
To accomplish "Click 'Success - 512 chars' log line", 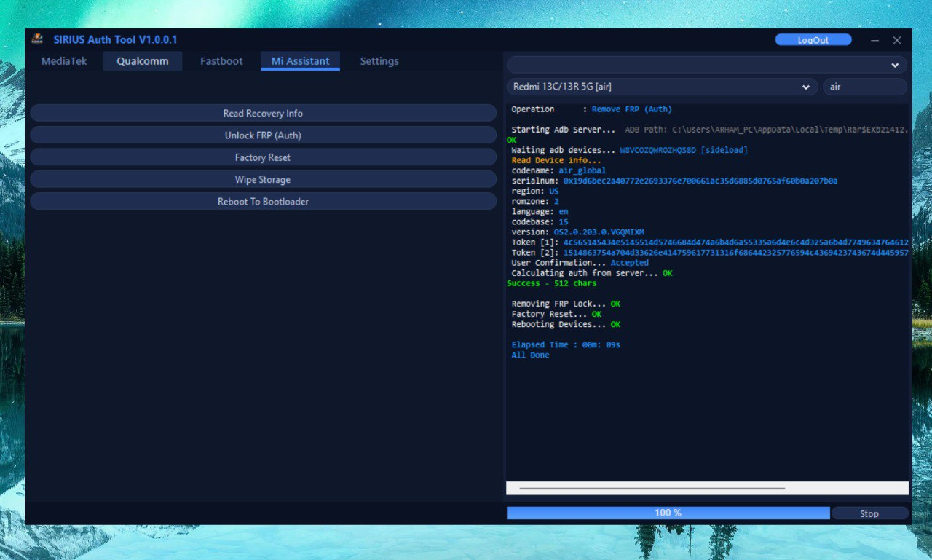I will tap(552, 283).
